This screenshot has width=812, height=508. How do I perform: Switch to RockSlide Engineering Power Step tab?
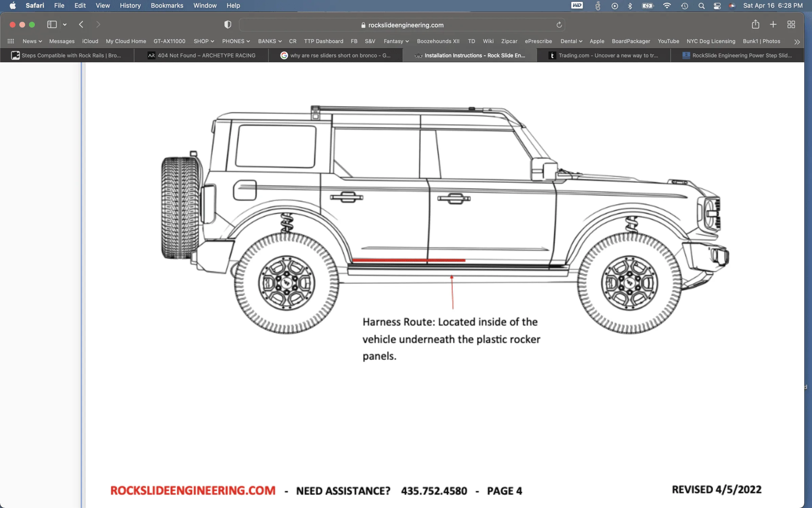738,55
